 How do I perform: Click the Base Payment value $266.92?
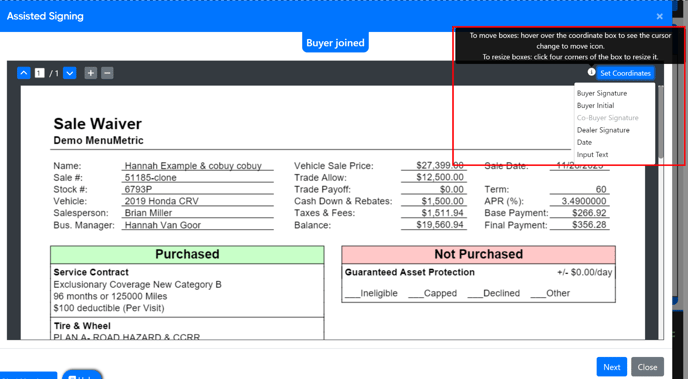coord(589,213)
